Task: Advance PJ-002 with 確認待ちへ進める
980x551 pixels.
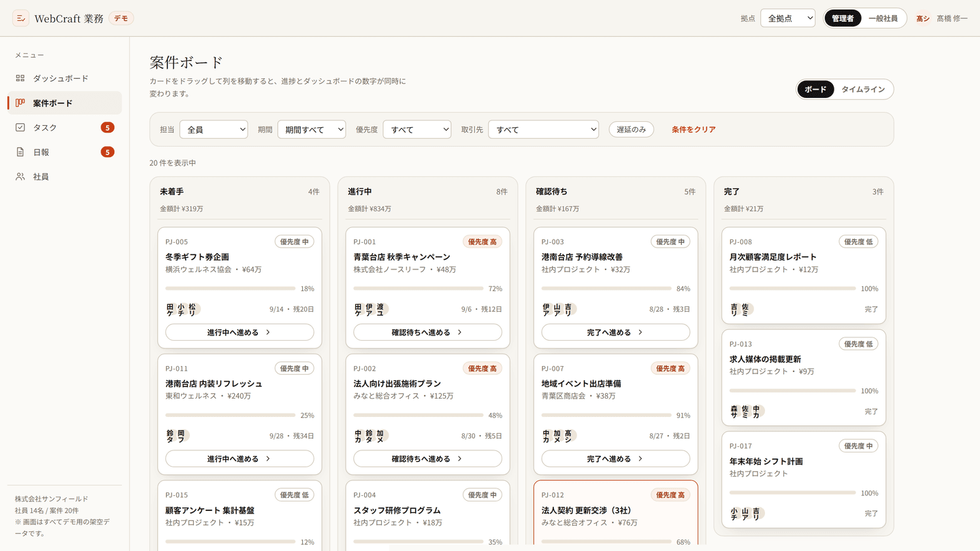Action: tap(427, 459)
